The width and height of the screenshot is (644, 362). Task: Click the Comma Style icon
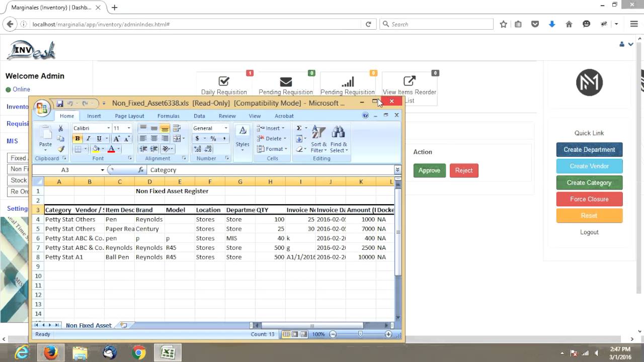pyautogui.click(x=224, y=139)
